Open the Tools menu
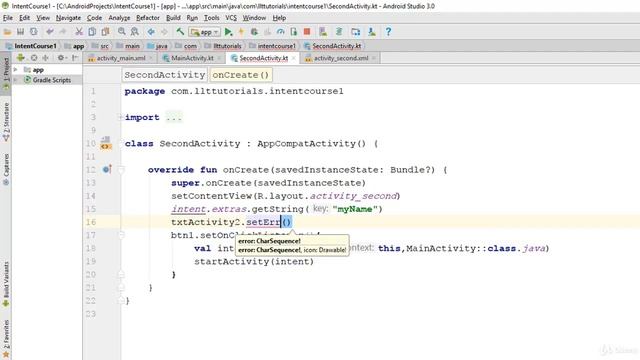This screenshot has height=360, width=640. click(x=211, y=18)
